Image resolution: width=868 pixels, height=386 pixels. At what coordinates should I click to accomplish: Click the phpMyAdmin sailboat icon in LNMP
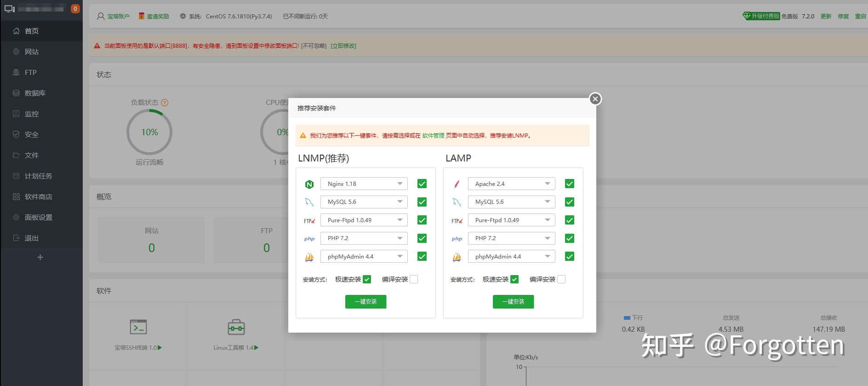tap(309, 257)
